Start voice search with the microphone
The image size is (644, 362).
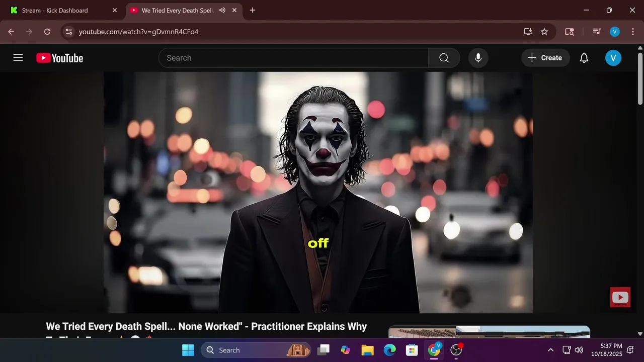(x=478, y=58)
